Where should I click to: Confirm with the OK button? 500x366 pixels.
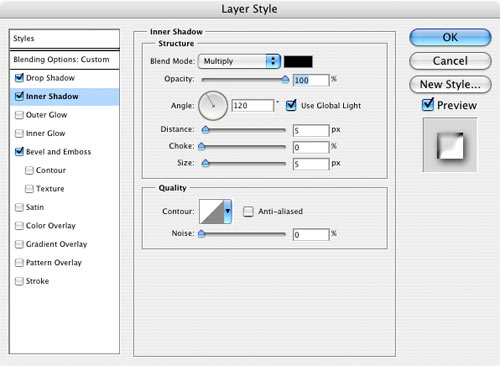(450, 37)
